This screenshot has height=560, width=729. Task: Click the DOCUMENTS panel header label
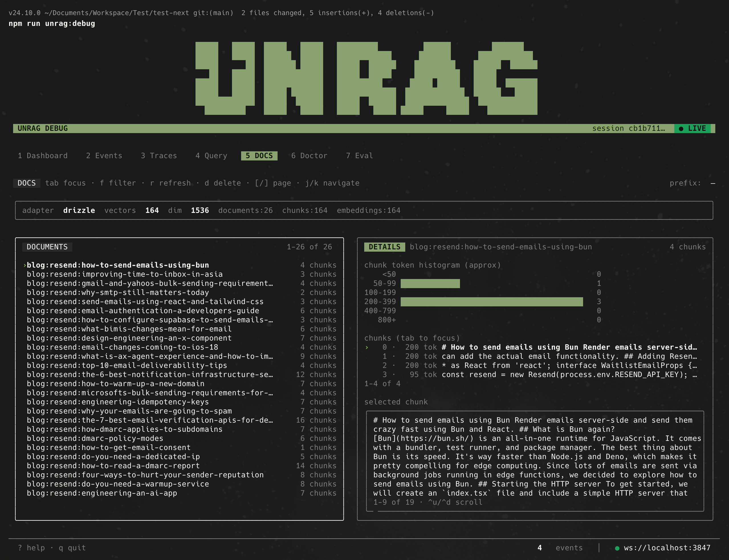pyautogui.click(x=47, y=247)
